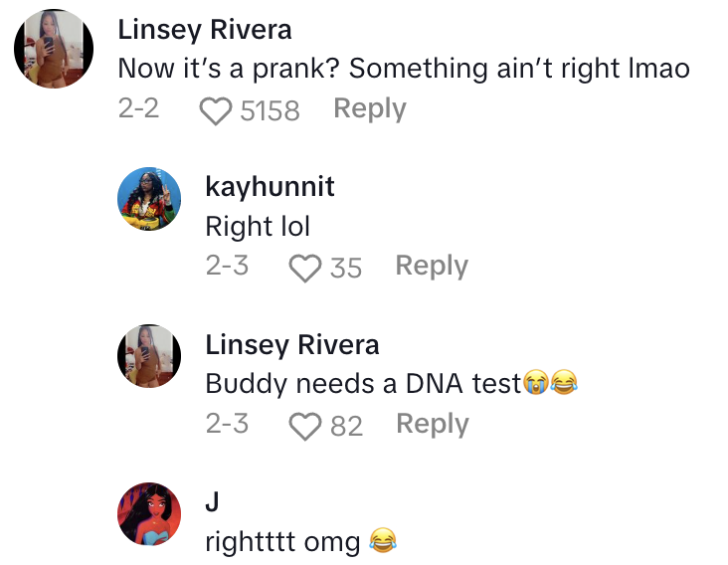Reply to the "Buddy needs a DNA test" comment

click(432, 423)
